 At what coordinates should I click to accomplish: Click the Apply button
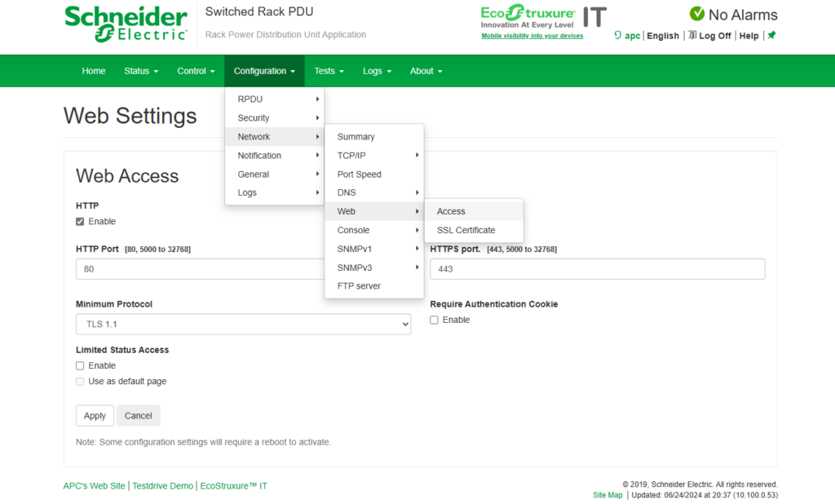95,415
